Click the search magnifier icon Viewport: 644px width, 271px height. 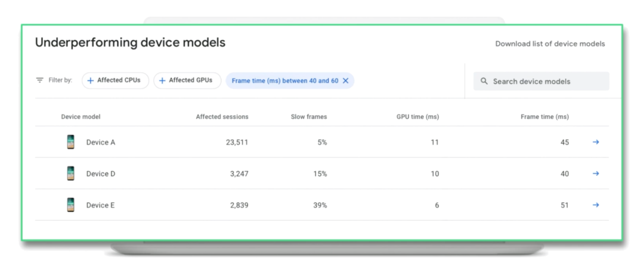pyautogui.click(x=484, y=81)
